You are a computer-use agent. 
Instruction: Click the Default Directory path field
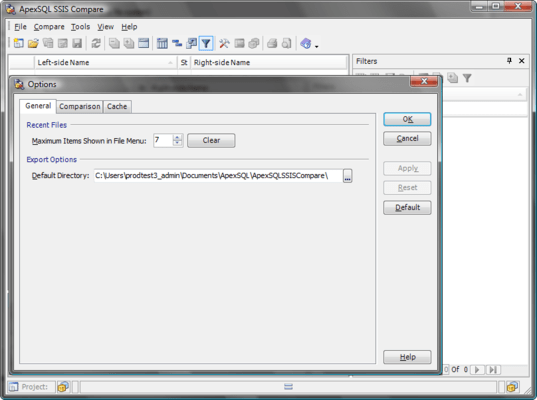coord(218,175)
